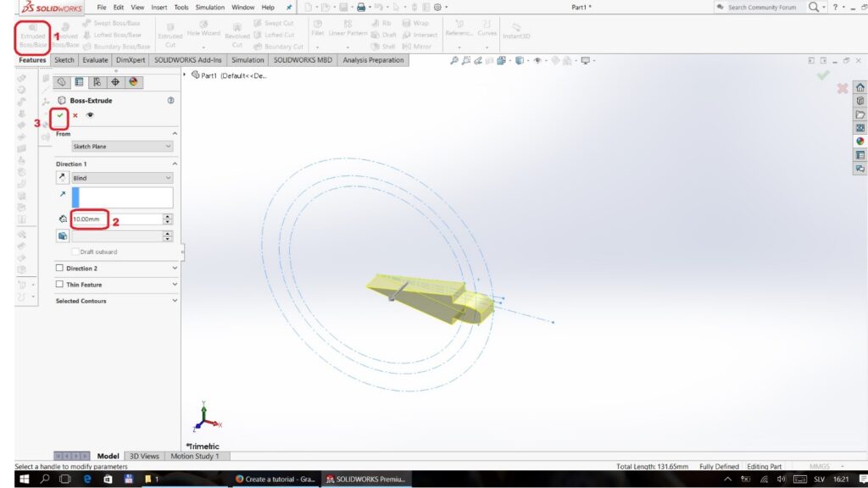868x488 pixels.
Task: Switch to the Motion Study 1 tab
Action: click(195, 456)
